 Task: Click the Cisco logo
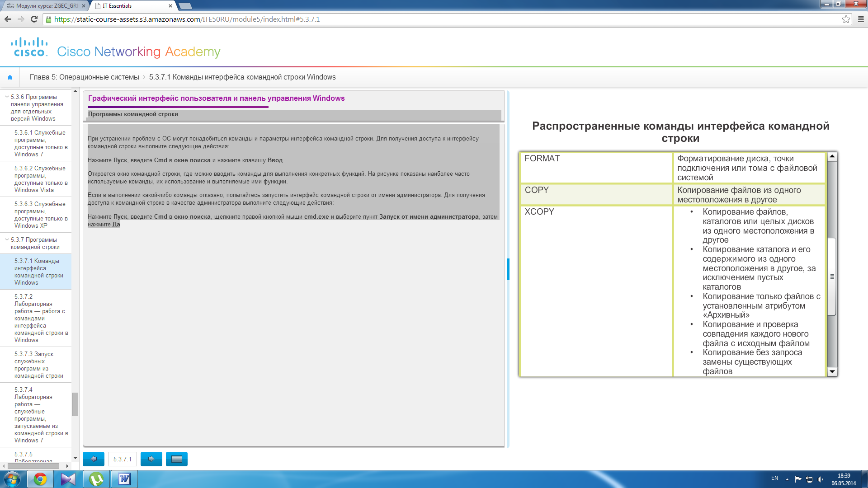[29, 47]
